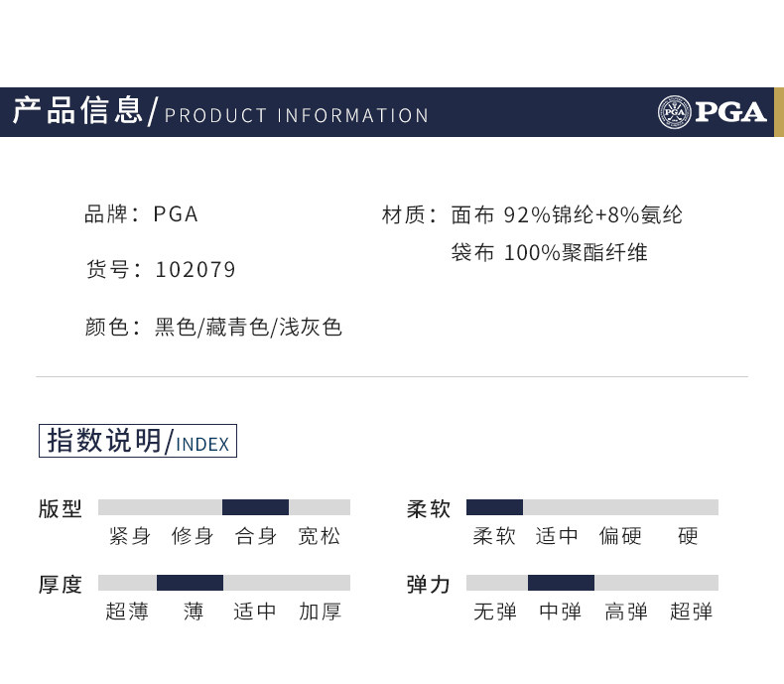Choose the 偏硬 softness label

(620, 536)
